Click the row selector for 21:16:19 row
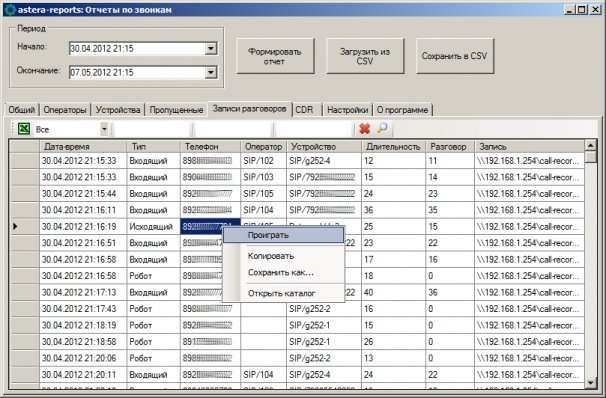This screenshot has height=398, width=606. 24,226
